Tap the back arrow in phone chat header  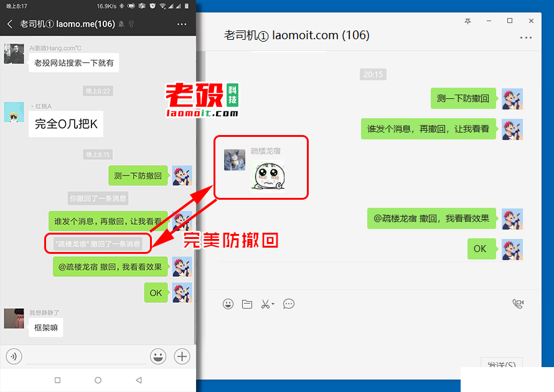[x=10, y=24]
